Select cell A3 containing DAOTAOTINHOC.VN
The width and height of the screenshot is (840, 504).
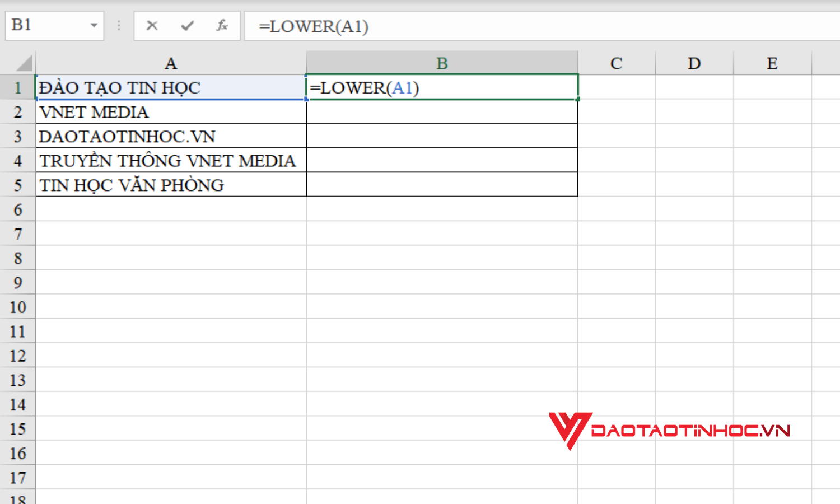tap(170, 136)
